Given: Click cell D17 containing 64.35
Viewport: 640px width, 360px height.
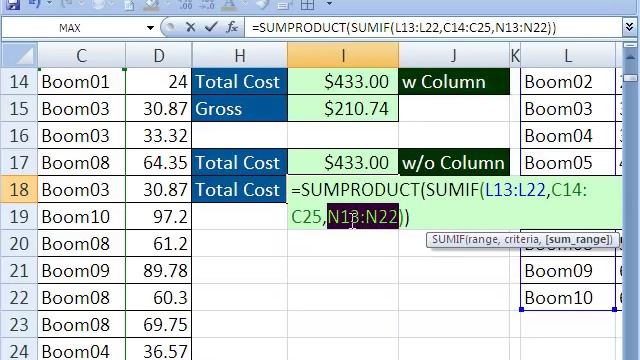Looking at the screenshot, I should [158, 162].
